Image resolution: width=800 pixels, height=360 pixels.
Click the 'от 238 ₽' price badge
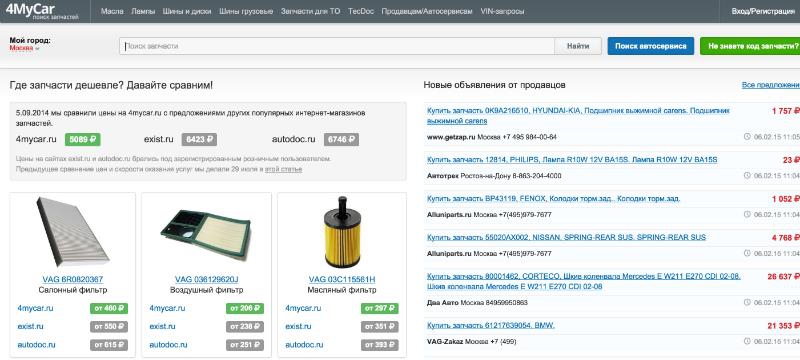(x=244, y=327)
